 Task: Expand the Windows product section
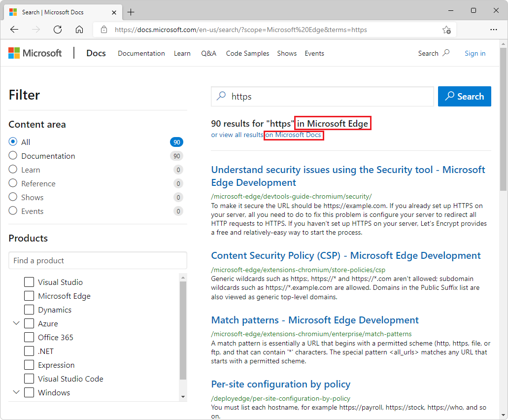click(x=16, y=392)
